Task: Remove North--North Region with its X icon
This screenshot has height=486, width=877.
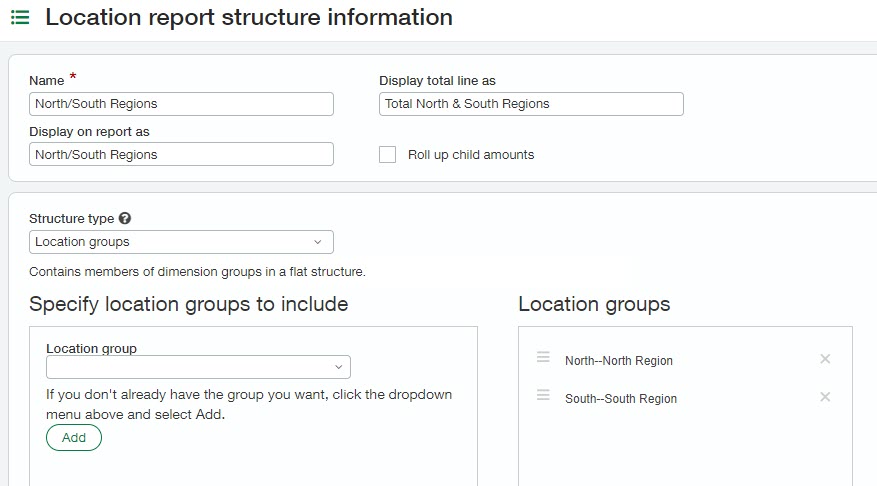Action: 825,359
